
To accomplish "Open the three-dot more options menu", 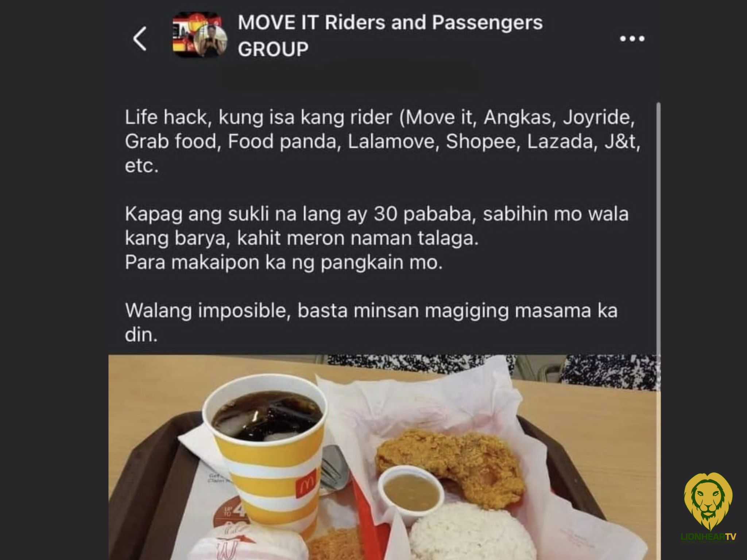I will [632, 38].
